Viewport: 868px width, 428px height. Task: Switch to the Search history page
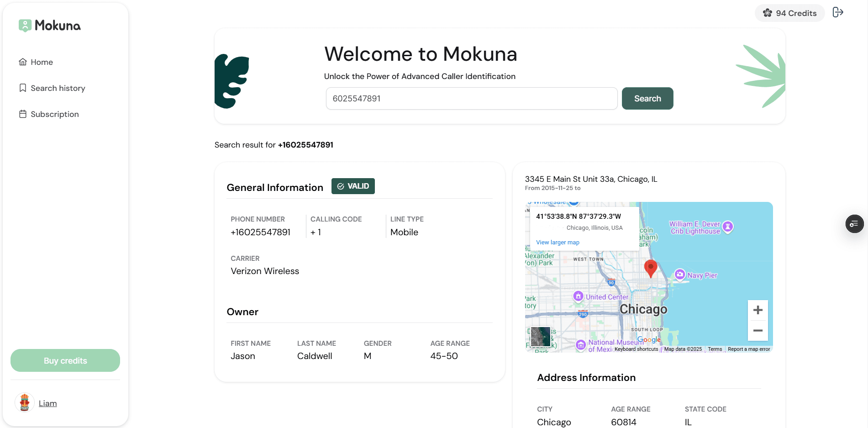(58, 88)
